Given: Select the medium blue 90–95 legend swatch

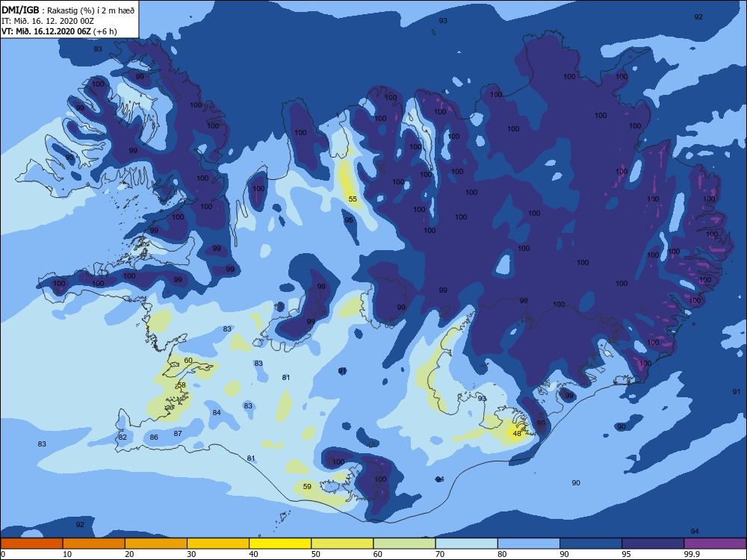Looking at the screenshot, I should coord(591,544).
